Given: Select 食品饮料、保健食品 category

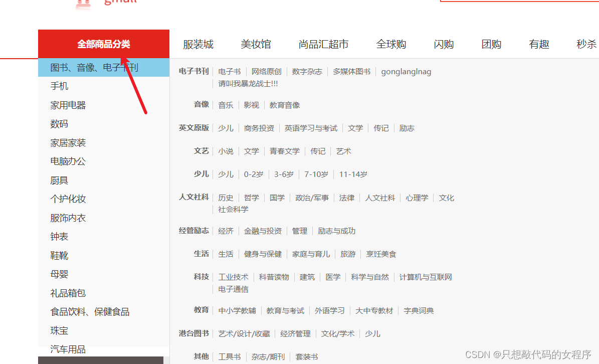Looking at the screenshot, I should coord(90,312).
